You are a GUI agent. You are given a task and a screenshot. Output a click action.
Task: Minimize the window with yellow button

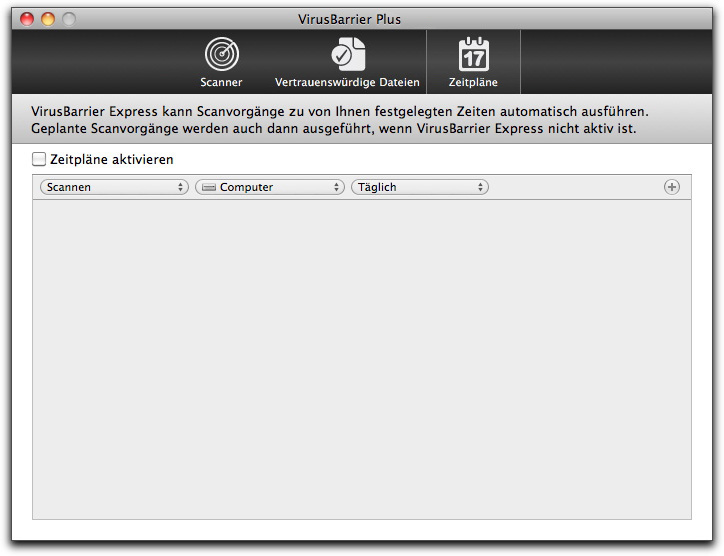(48, 19)
